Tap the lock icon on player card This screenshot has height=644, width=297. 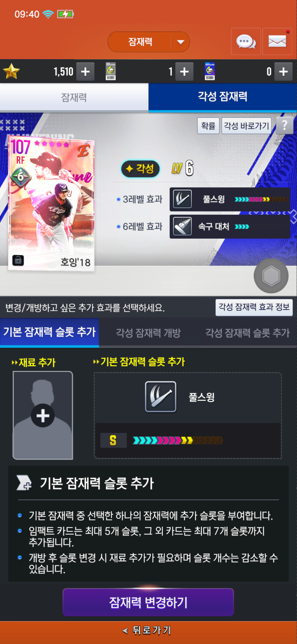(x=18, y=260)
